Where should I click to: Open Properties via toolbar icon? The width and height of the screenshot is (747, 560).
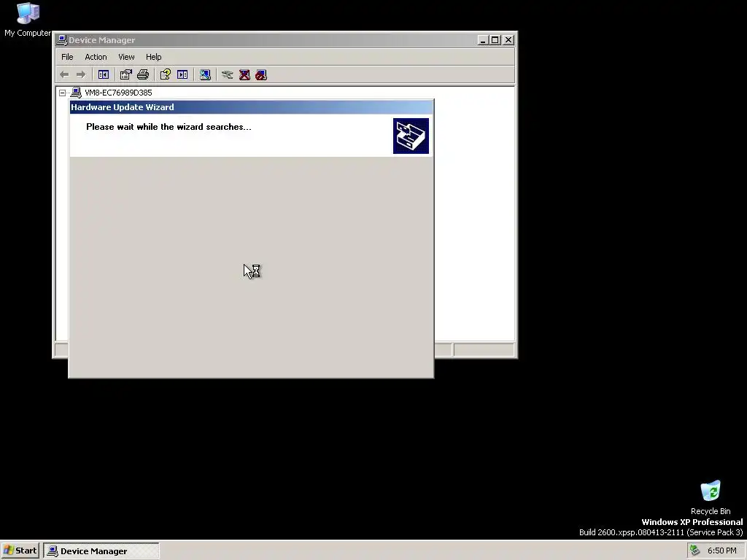pyautogui.click(x=125, y=75)
